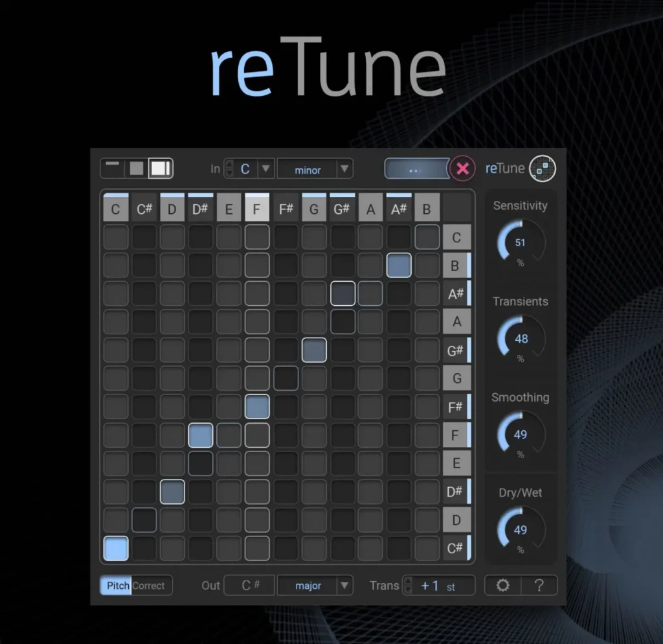This screenshot has height=644, width=663.
Task: Click the Out key field showing C#
Action: coord(249,585)
